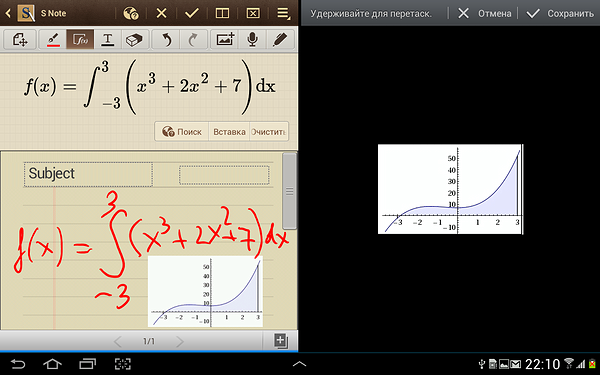Open the S Note overflow menu
The image size is (600, 375).
[283, 13]
